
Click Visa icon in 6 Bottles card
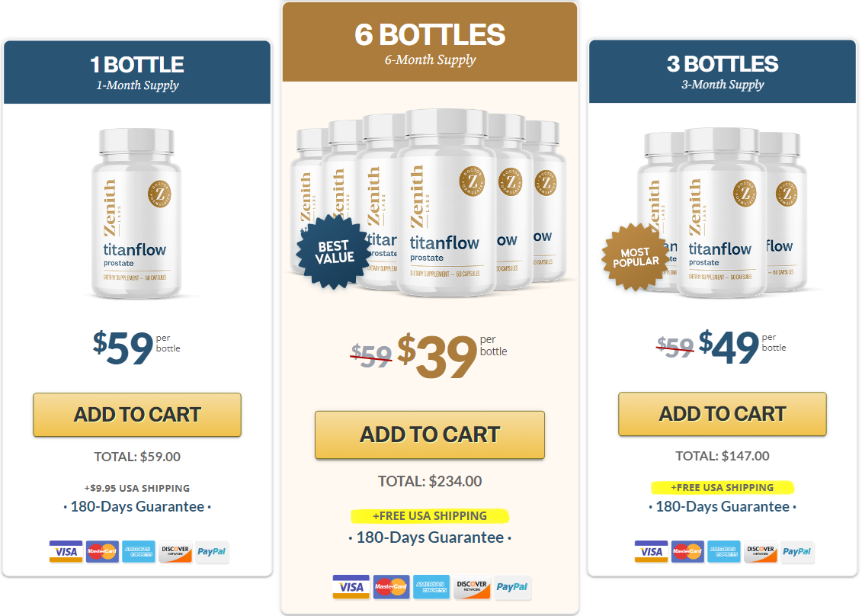[351, 586]
